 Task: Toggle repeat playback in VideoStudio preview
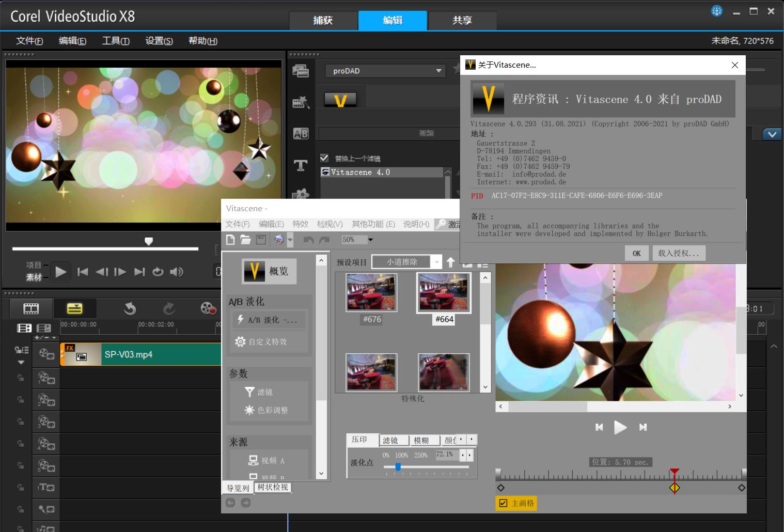(158, 272)
